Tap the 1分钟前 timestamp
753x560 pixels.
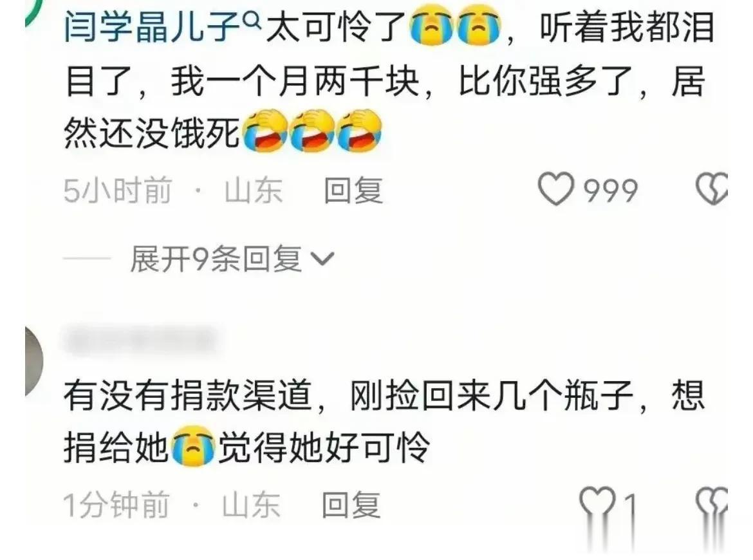(116, 505)
